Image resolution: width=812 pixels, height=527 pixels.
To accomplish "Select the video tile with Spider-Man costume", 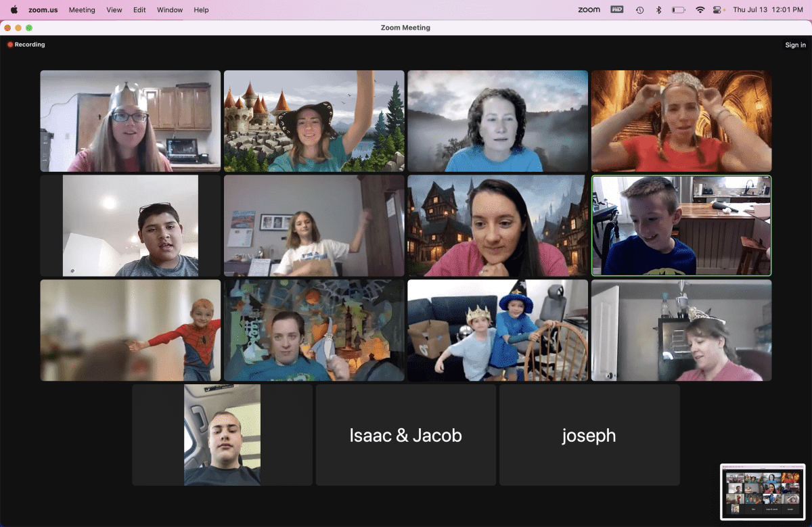I will tap(130, 330).
